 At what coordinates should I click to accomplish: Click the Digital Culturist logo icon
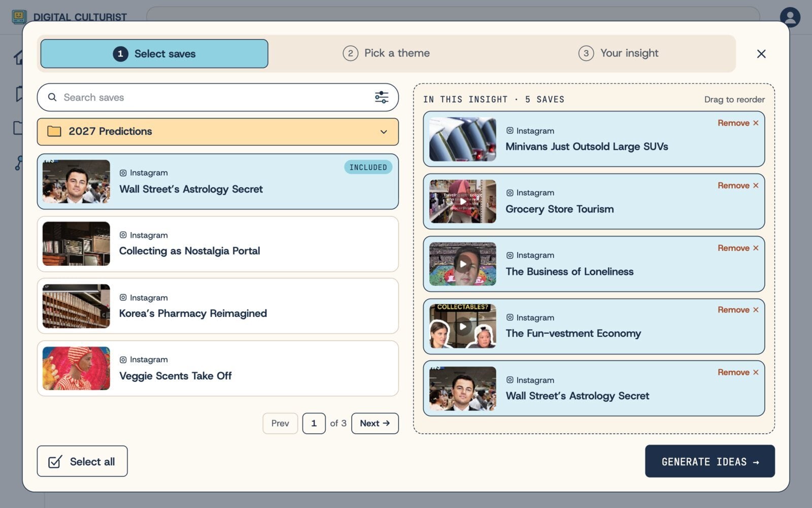19,17
